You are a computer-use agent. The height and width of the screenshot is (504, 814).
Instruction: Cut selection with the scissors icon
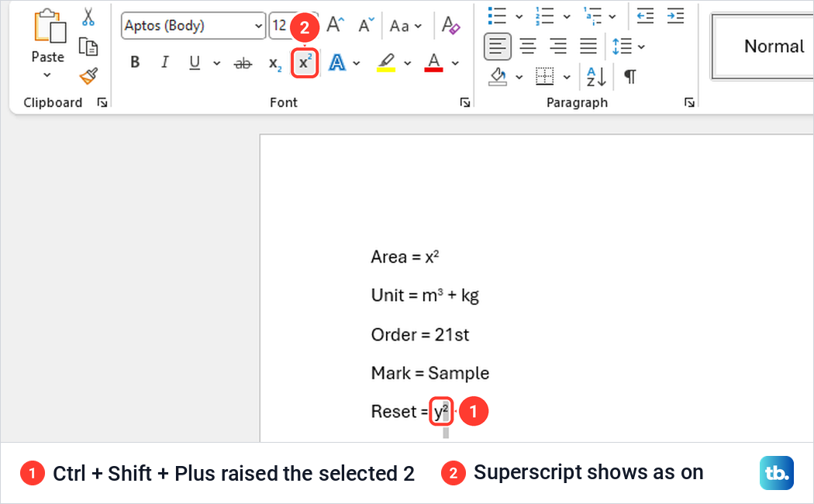click(x=88, y=16)
